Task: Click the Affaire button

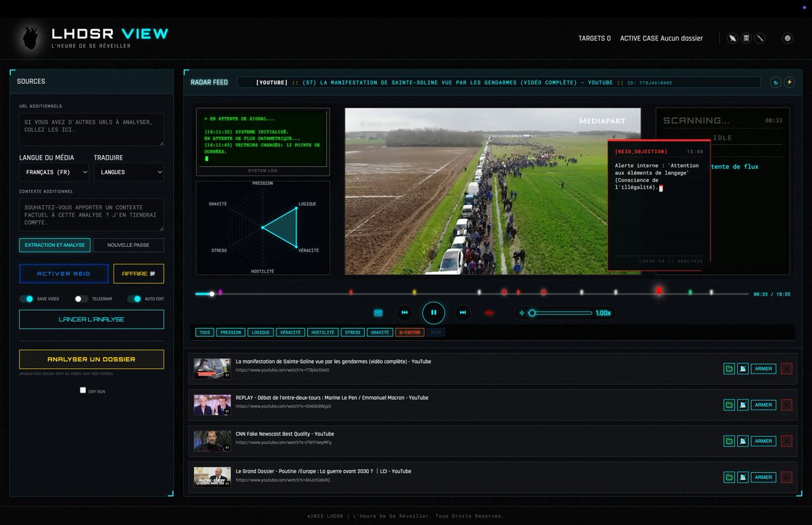Action: [x=139, y=273]
